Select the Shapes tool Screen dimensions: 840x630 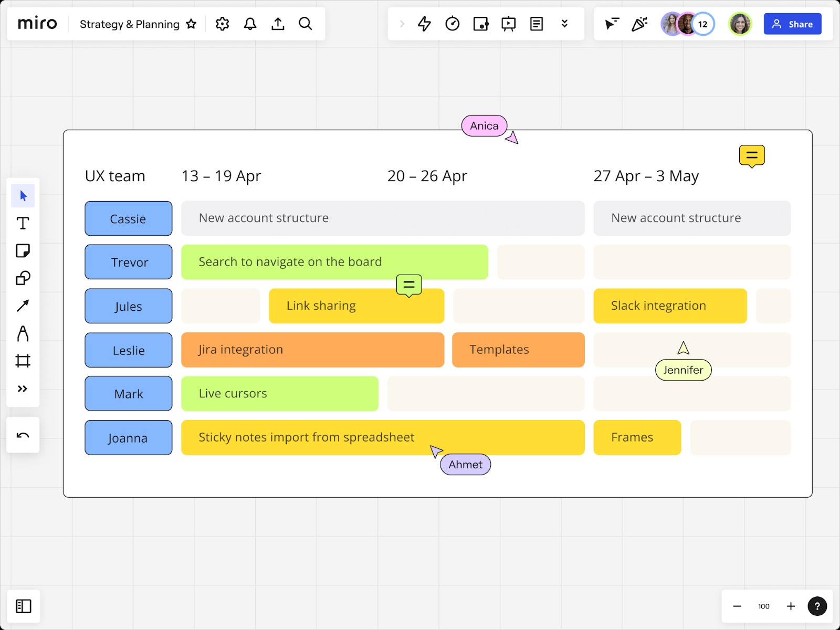(23, 278)
